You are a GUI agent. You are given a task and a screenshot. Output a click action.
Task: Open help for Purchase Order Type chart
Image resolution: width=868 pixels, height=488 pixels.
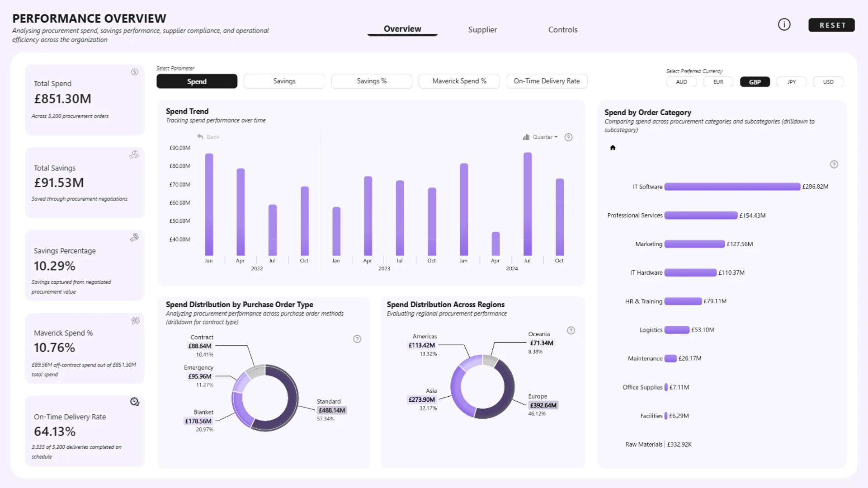click(357, 339)
